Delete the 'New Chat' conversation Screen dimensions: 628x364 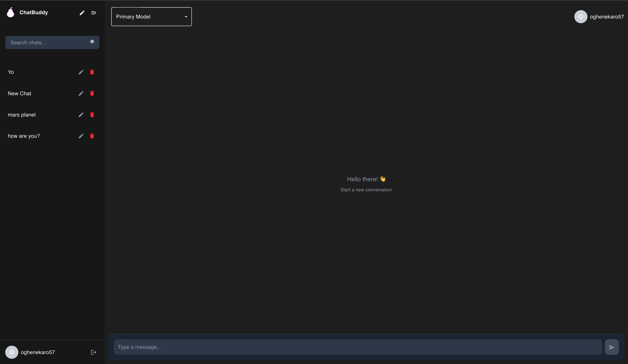pyautogui.click(x=92, y=93)
